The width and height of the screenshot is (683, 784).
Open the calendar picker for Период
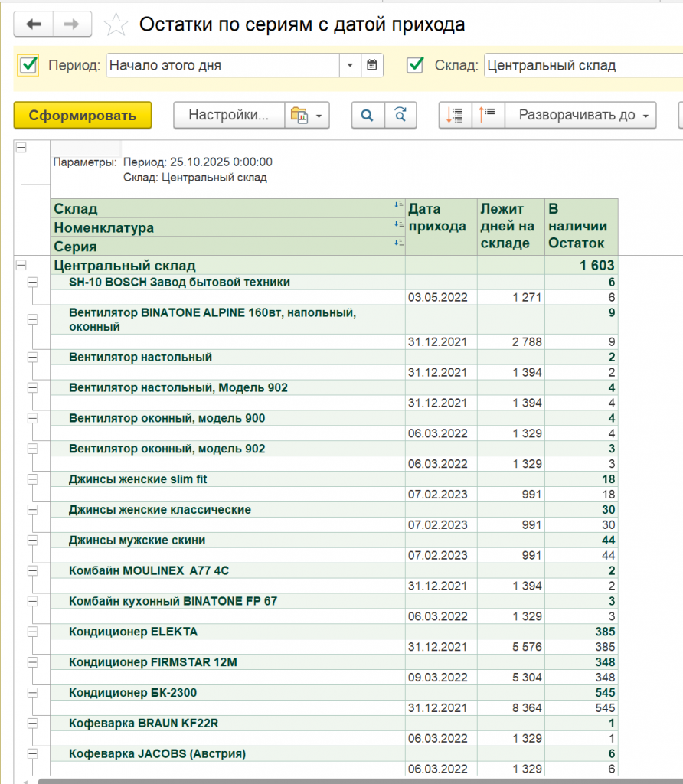point(371,66)
